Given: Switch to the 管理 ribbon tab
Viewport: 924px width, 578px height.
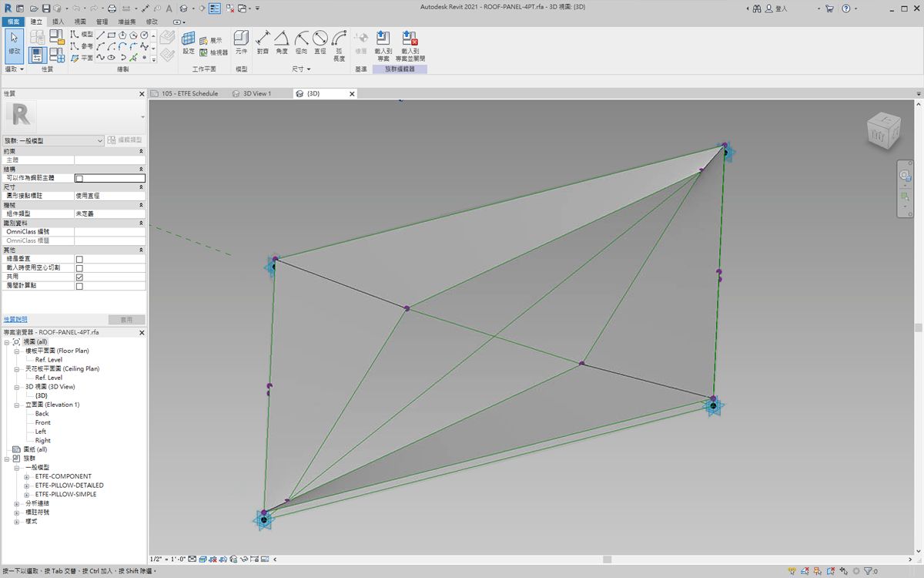Looking at the screenshot, I should 102,22.
